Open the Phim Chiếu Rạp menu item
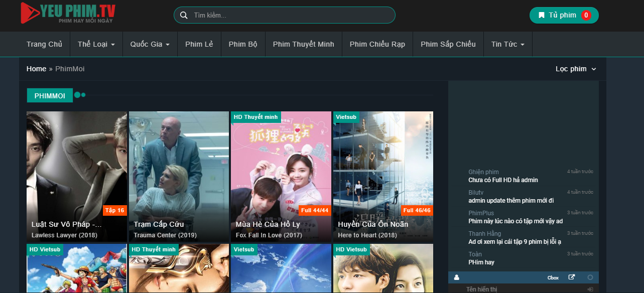The height and width of the screenshot is (293, 644). tap(377, 44)
